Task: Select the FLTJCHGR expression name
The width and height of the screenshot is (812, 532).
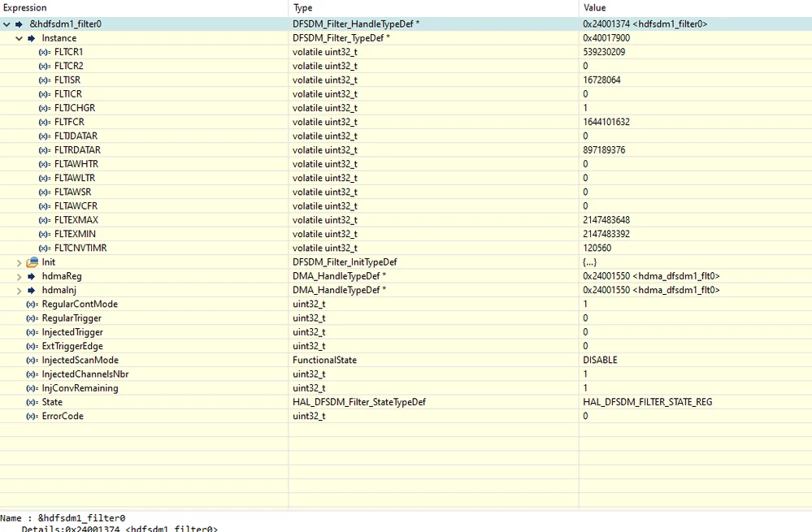Action: click(x=75, y=108)
